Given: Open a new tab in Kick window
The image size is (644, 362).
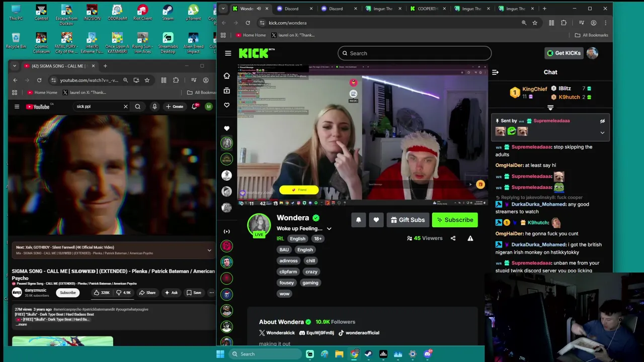Looking at the screenshot, I should pyautogui.click(x=545, y=9).
